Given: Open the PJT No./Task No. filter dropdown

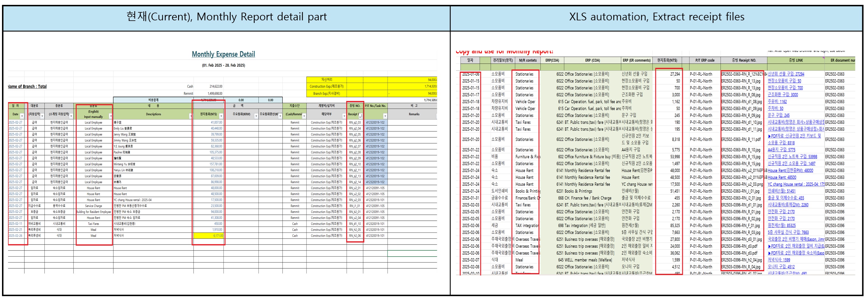Looking at the screenshot, I should point(385,116).
